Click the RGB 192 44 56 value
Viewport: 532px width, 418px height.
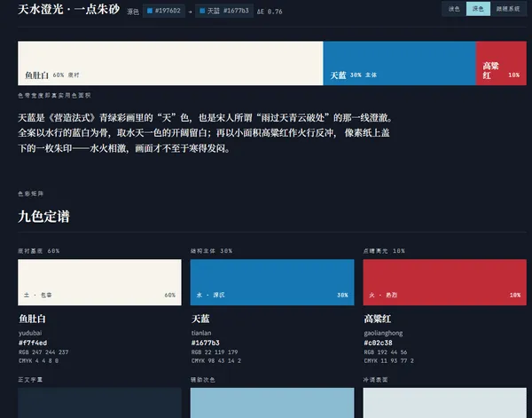point(386,352)
